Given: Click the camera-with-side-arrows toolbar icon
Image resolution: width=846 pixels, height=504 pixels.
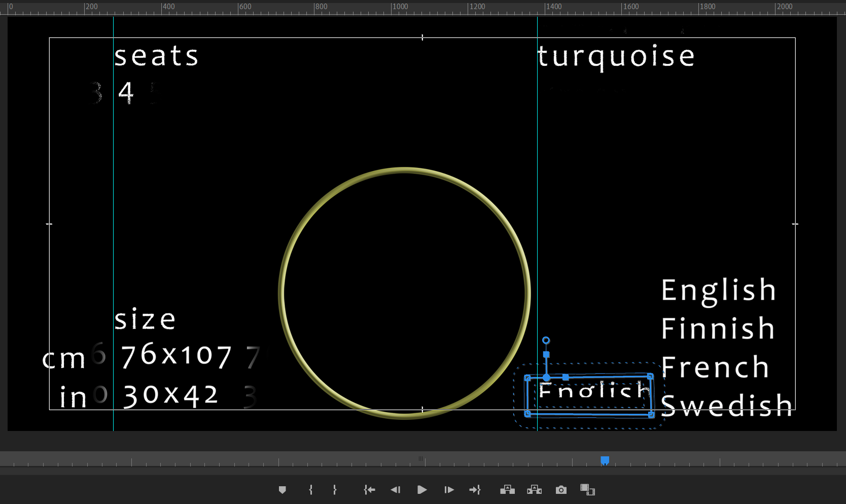Looking at the screenshot, I should [x=534, y=490].
